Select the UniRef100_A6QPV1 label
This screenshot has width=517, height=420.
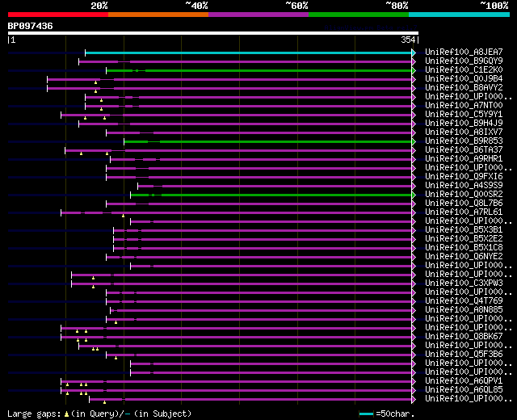(464, 381)
